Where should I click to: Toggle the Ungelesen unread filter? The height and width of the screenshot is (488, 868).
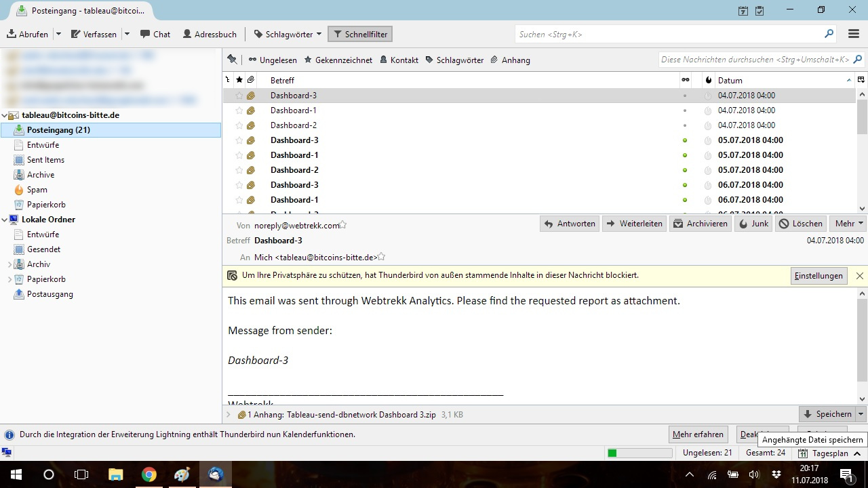pyautogui.click(x=273, y=60)
